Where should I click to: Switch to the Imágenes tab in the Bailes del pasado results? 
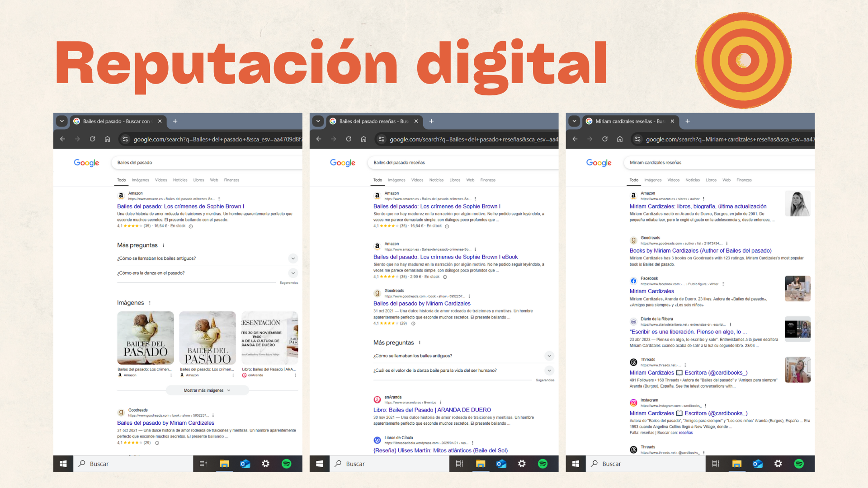(140, 180)
